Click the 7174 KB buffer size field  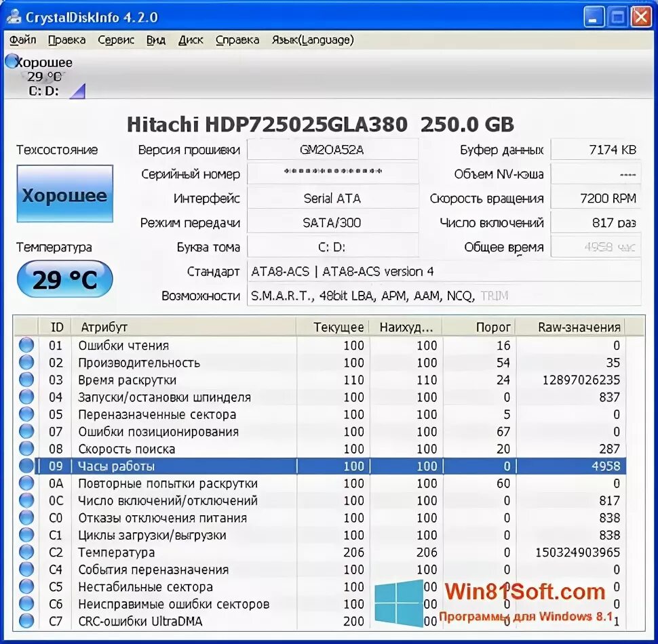click(x=596, y=149)
